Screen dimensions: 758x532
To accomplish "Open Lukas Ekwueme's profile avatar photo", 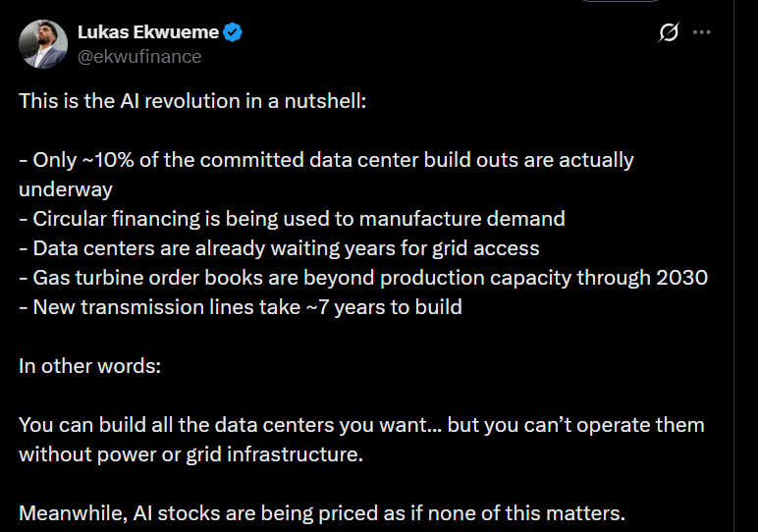I will [x=42, y=44].
